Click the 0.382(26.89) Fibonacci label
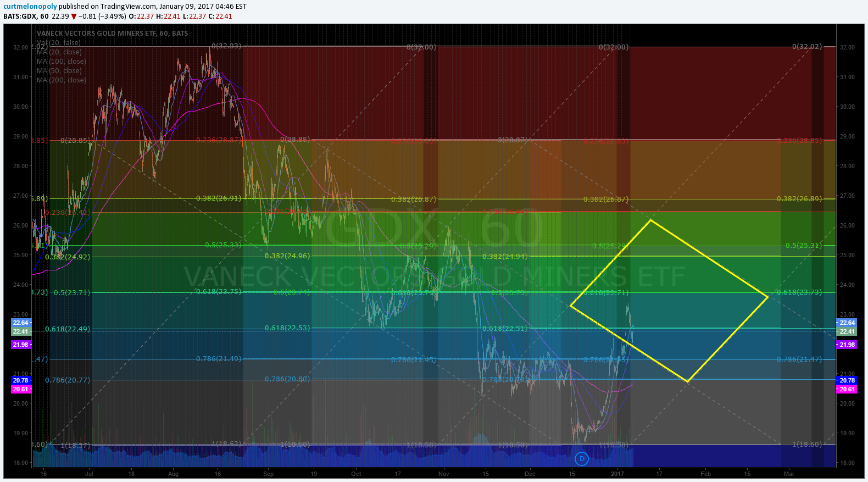Viewport: 868px width, 482px height. click(x=799, y=198)
